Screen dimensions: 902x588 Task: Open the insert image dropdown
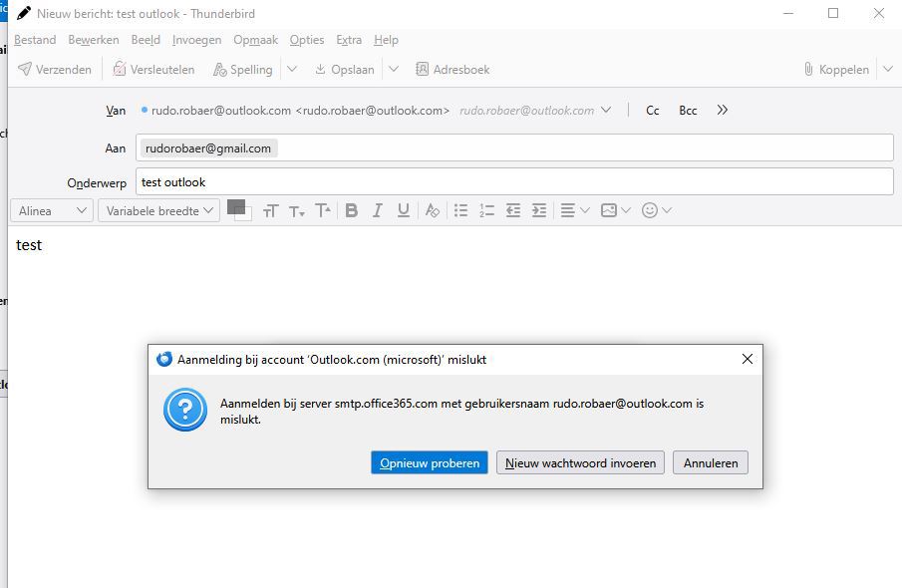616,211
